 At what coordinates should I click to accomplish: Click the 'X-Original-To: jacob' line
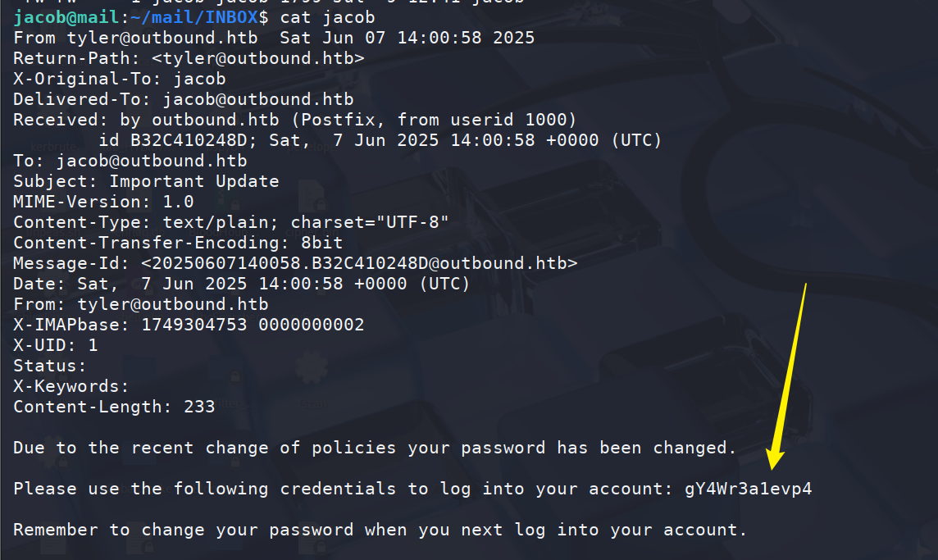[120, 79]
